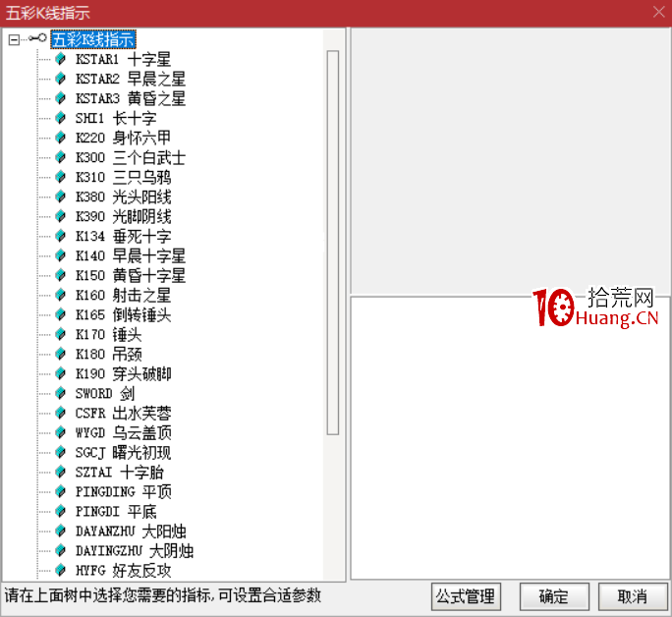Choose the K134 垂死十字 entry
The width and height of the screenshot is (672, 617).
[x=124, y=237]
